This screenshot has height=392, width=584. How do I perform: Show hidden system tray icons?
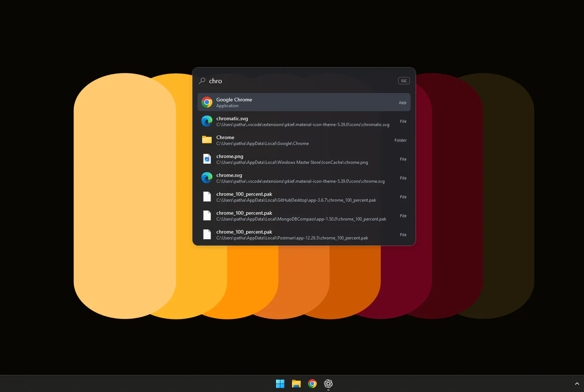pyautogui.click(x=577, y=384)
